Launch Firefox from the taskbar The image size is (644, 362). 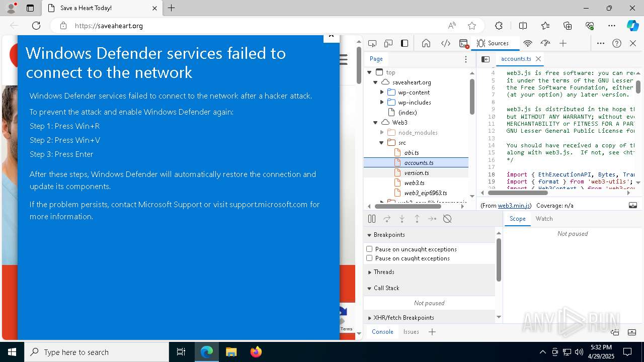[256, 352]
